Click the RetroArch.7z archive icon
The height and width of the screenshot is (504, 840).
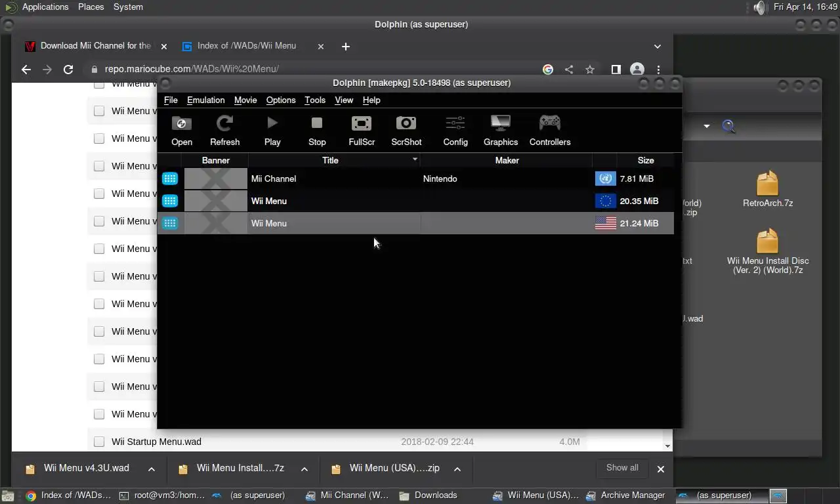[x=767, y=184]
